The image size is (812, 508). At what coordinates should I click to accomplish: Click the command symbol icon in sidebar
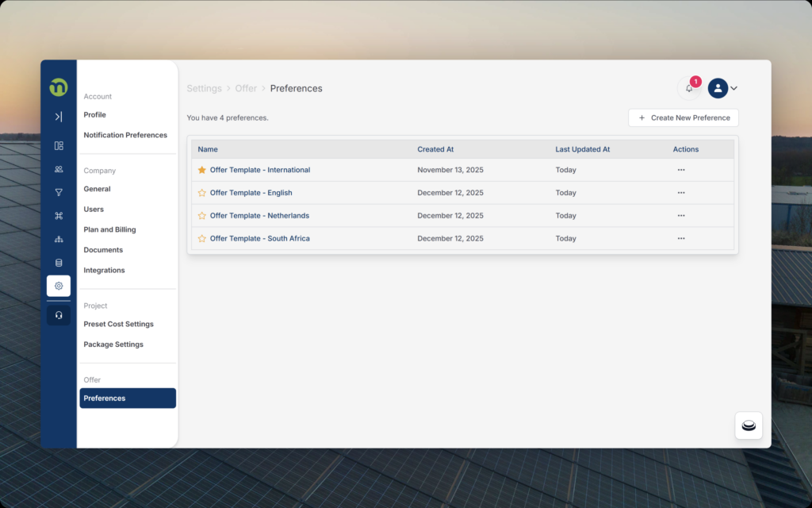pos(59,216)
